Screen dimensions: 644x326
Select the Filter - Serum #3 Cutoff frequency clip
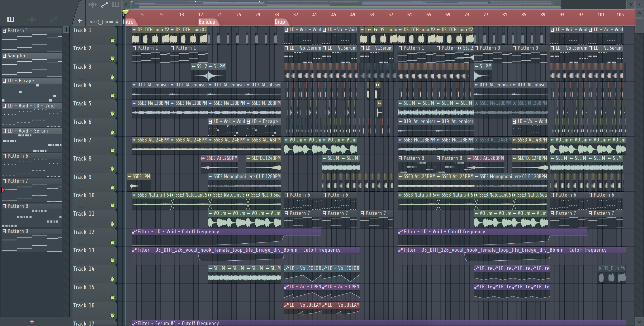point(379,323)
